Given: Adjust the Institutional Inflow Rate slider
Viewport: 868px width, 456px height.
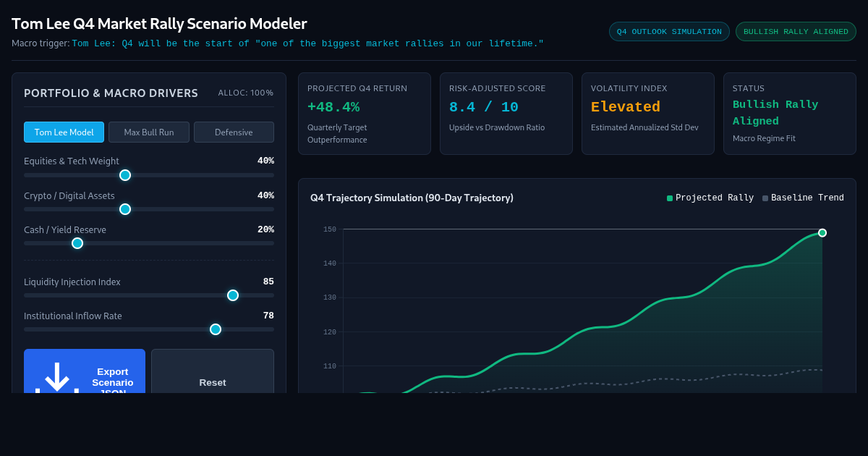Looking at the screenshot, I should [x=149, y=329].
